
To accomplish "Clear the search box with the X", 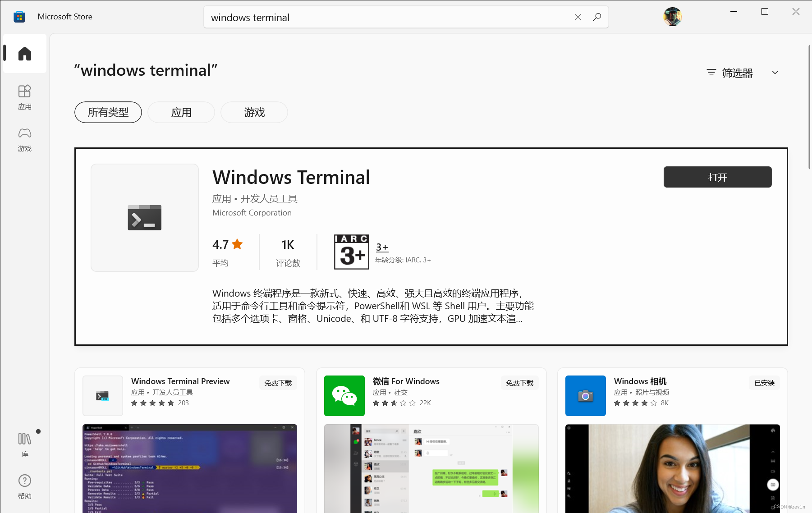I will (x=578, y=17).
